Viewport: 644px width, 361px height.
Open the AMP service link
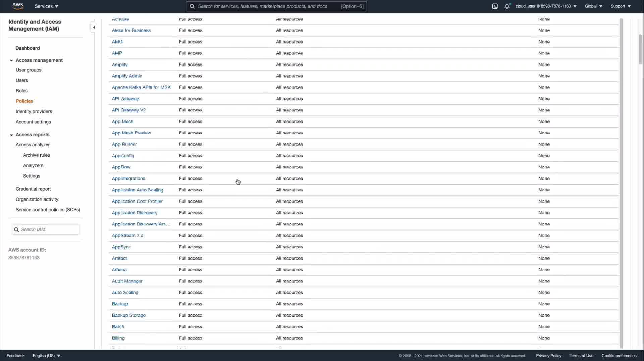(117, 53)
